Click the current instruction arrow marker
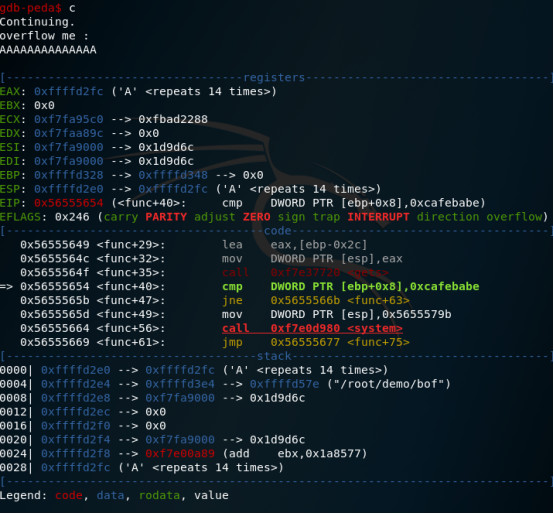This screenshot has width=554, height=514. pos(6,286)
